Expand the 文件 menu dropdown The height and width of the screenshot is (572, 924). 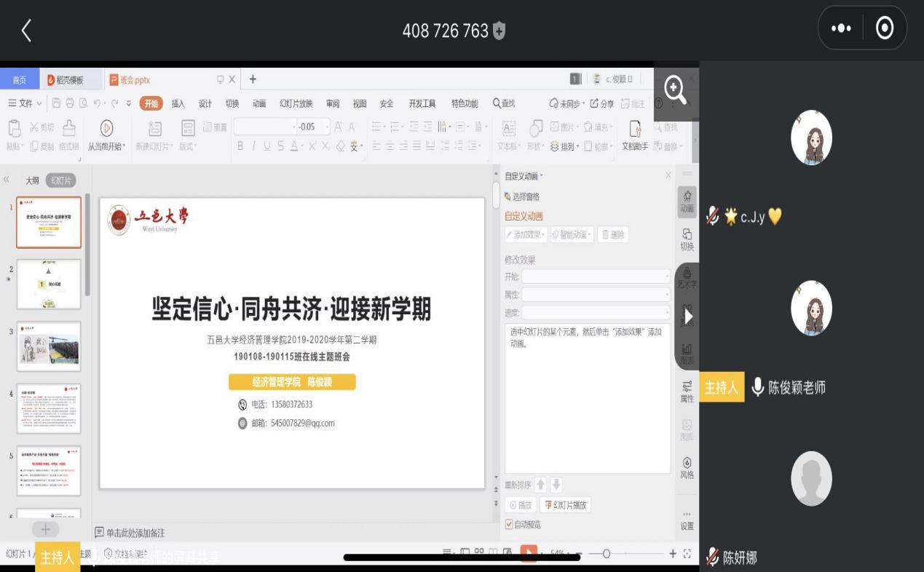point(25,103)
